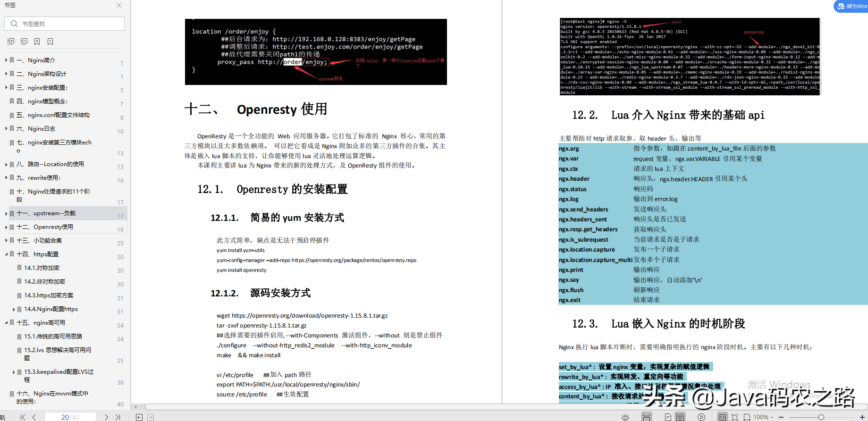This screenshot has height=421, width=868.
Task: Open bookmark 14.1.对称加密
Action: (42, 268)
